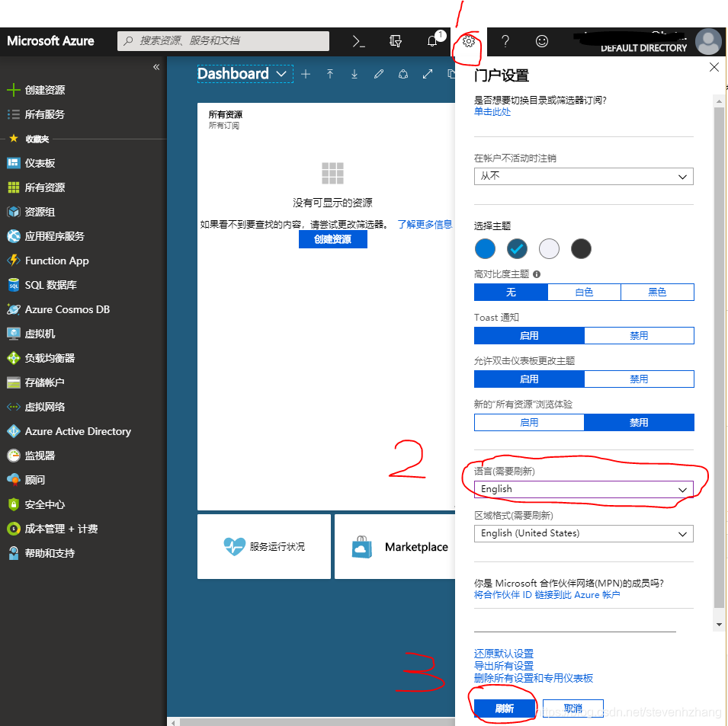This screenshot has width=728, height=726.
Task: Collapse the left sidebar with double chevron
Action: 156,67
